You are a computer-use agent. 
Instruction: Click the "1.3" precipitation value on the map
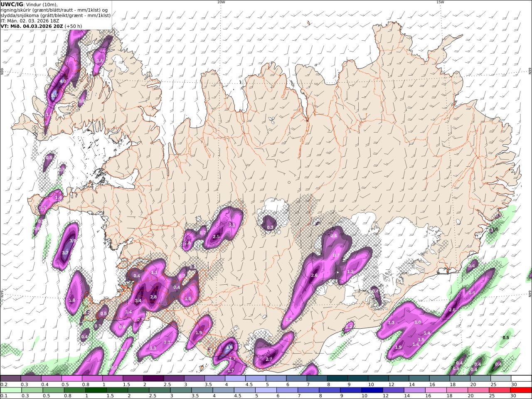point(391,323)
